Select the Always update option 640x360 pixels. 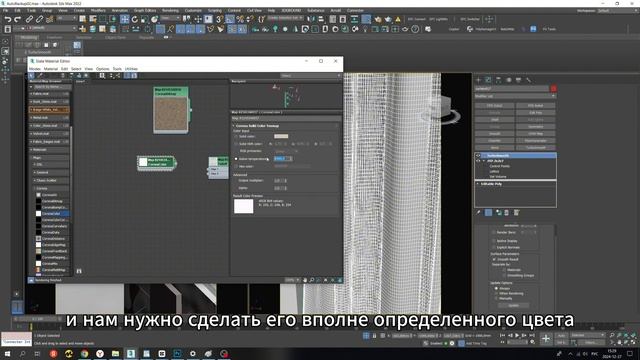496,288
